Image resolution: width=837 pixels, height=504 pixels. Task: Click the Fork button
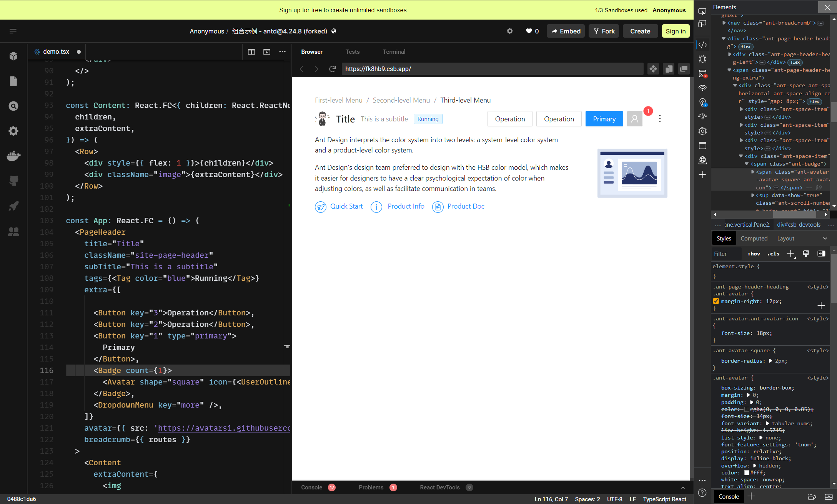[x=604, y=31]
